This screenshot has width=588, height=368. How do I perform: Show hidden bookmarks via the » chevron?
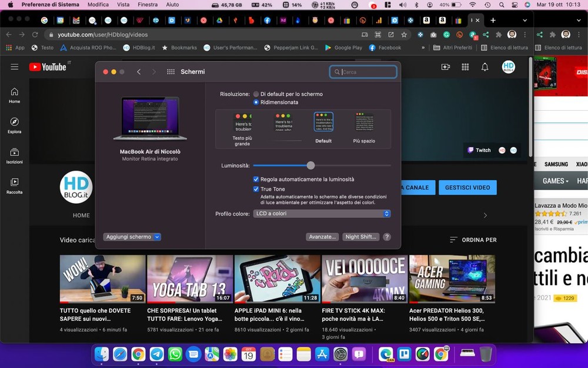coord(423,48)
